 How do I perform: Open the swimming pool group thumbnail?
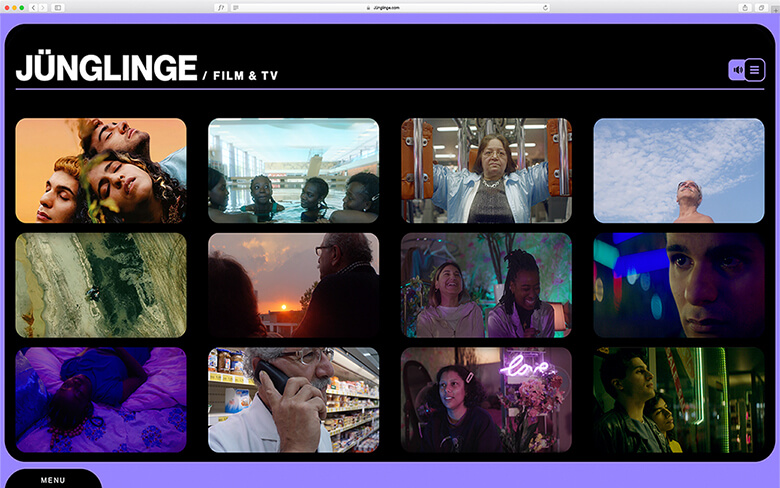click(293, 170)
